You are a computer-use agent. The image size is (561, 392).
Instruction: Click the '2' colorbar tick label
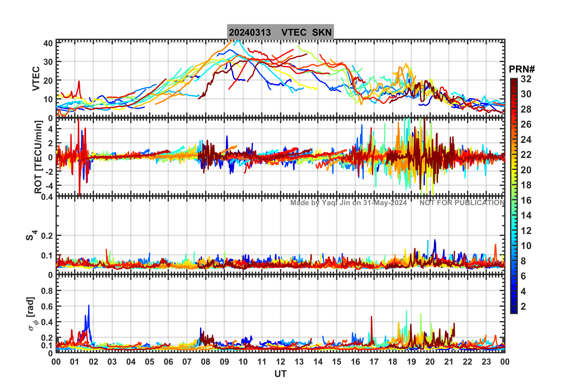(x=523, y=307)
